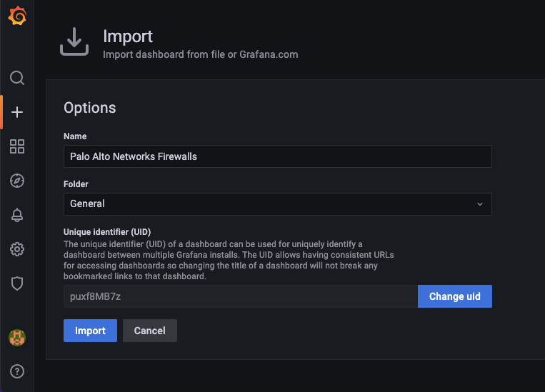Click the UID field showing puxf8MB7z

pos(240,296)
